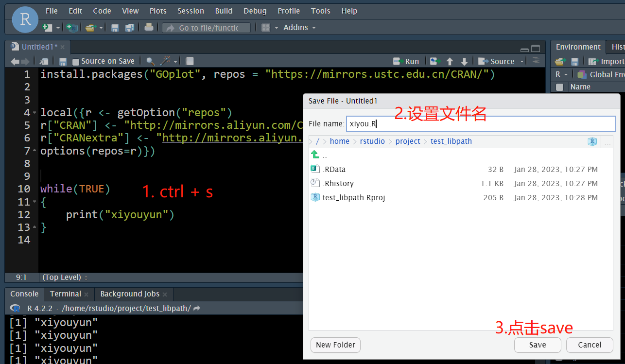
Task: Click the Save button in the Save File dialog
Action: coord(538,345)
